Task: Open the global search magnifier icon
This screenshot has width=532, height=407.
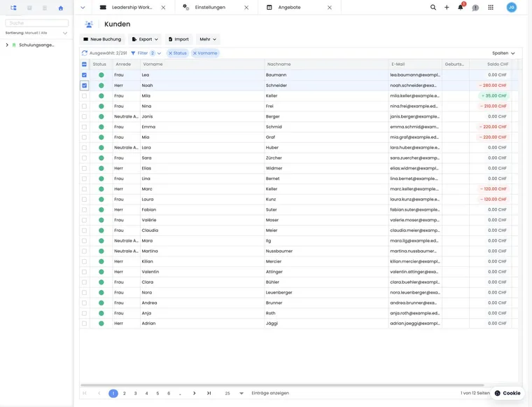Action: coord(433,7)
